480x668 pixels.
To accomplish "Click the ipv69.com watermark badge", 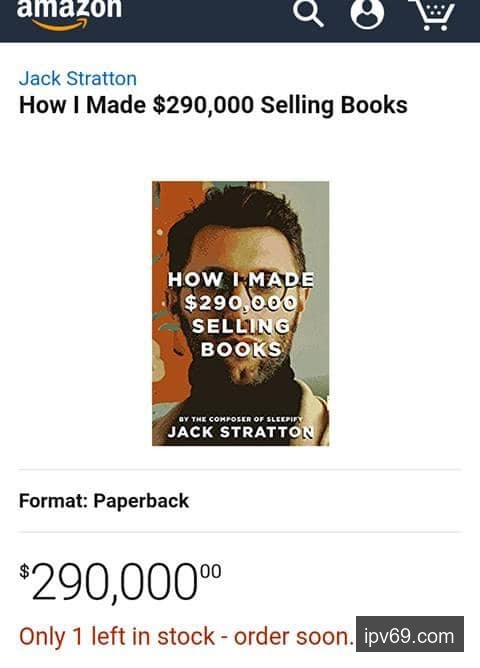I will (410, 634).
